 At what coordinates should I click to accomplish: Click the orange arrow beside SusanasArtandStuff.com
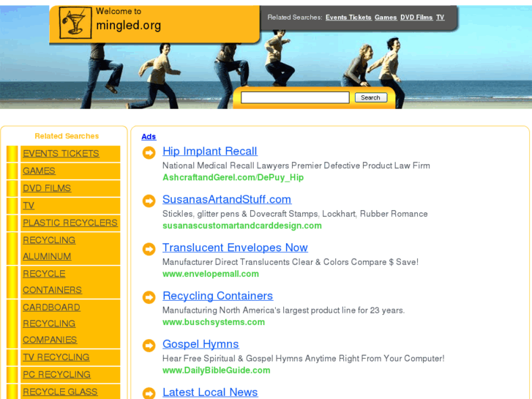[x=149, y=201]
